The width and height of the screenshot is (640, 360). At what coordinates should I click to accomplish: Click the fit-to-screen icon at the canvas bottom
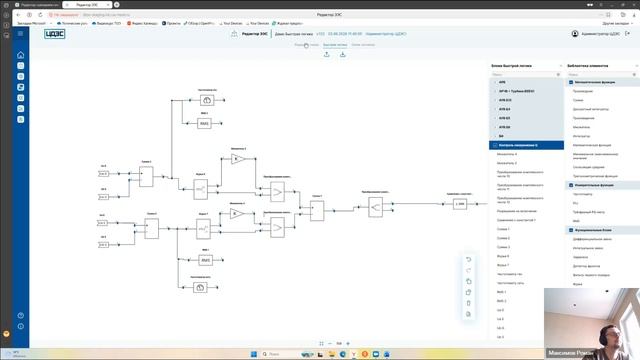pyautogui.click(x=321, y=344)
